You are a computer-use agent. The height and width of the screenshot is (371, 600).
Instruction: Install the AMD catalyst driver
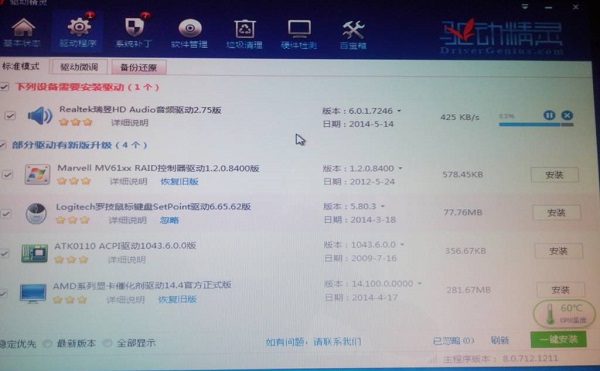561,290
